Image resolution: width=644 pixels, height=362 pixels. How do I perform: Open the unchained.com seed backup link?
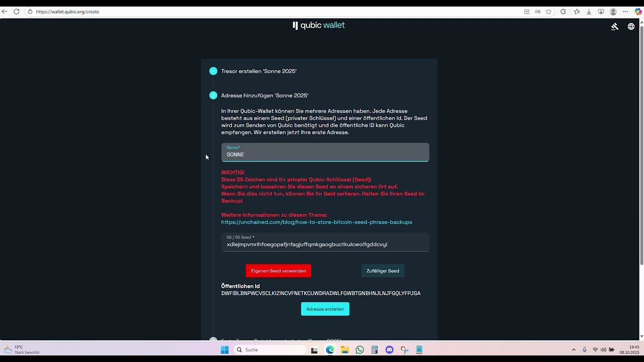pos(316,222)
